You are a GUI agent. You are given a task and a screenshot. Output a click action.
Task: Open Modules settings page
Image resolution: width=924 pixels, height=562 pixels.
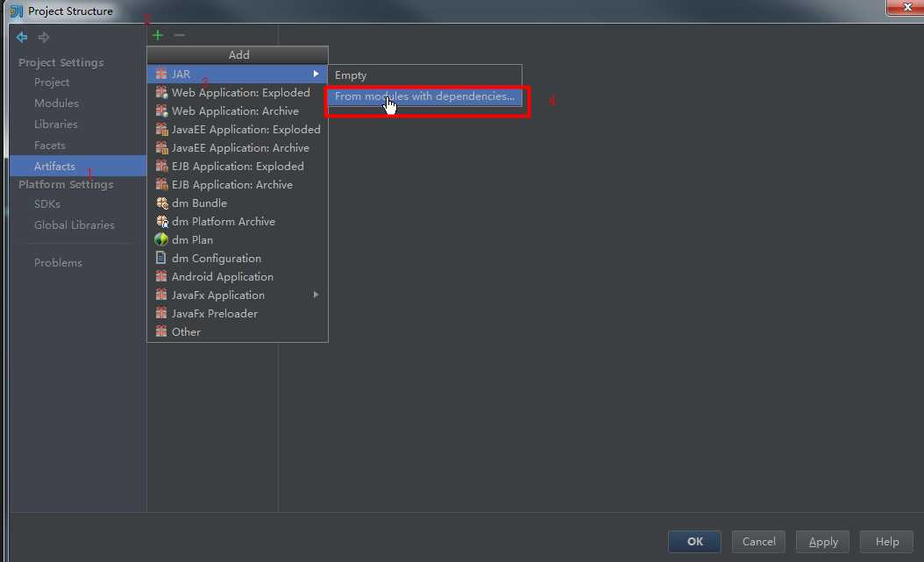pos(57,103)
